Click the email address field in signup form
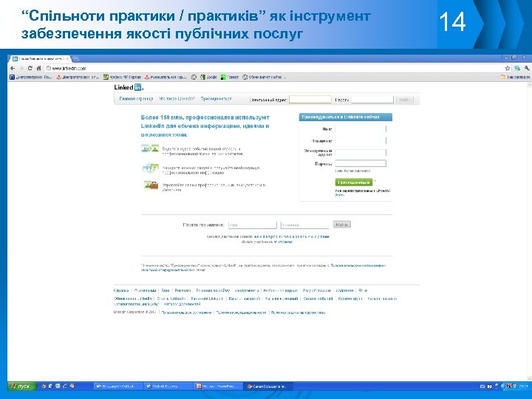 pos(361,153)
